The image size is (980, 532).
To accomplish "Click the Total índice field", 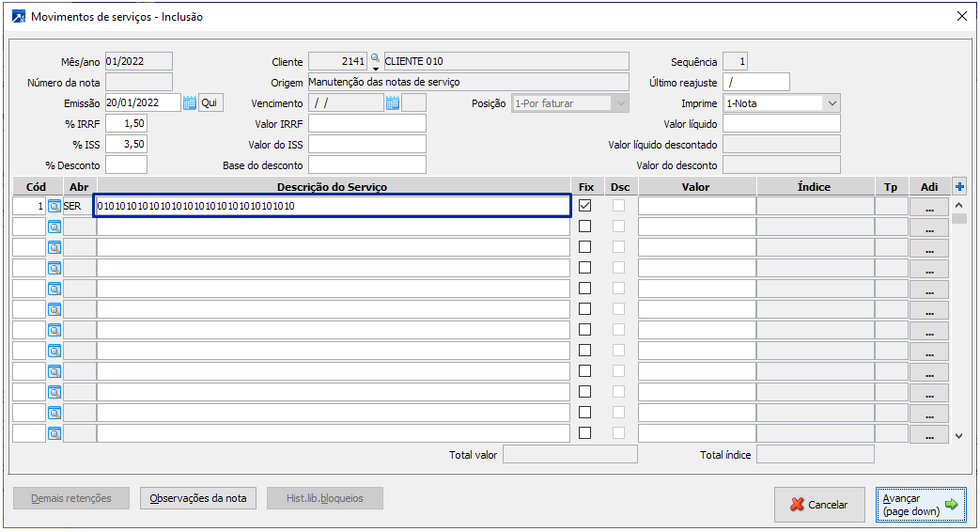I will point(815,455).
